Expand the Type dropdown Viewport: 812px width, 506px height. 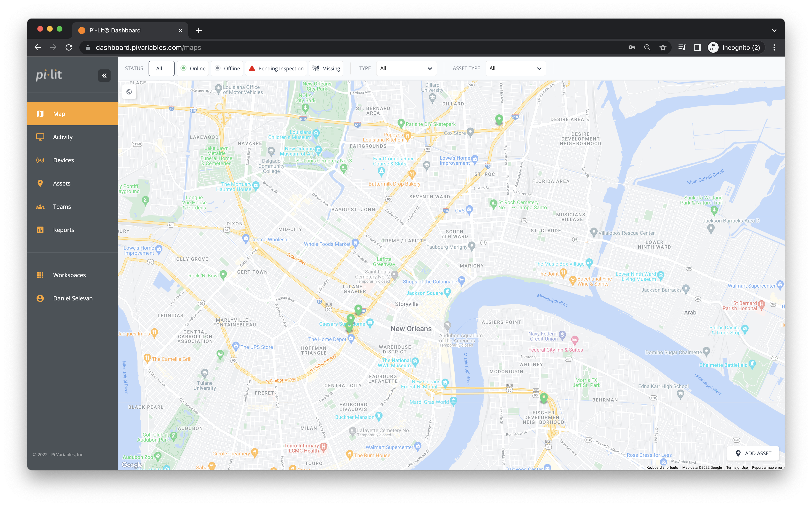pos(406,68)
